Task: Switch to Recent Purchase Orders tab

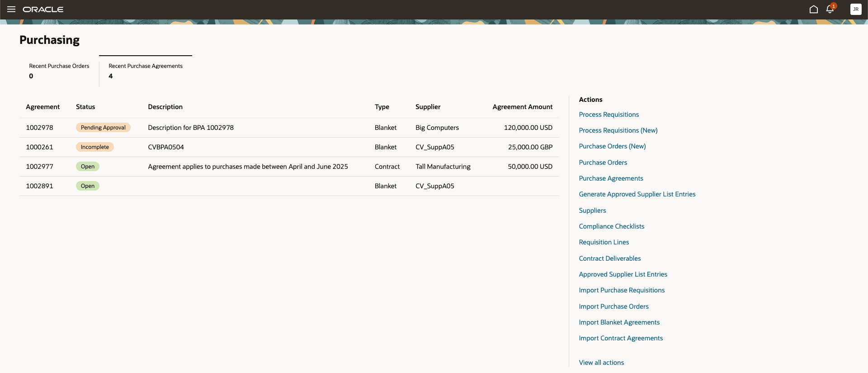Action: 59,71
